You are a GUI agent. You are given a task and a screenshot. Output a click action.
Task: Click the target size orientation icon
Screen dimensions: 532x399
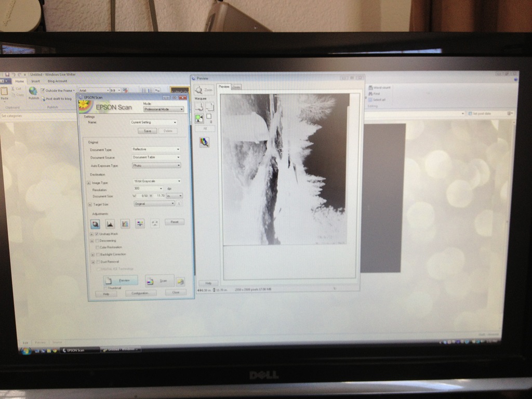[x=179, y=204]
